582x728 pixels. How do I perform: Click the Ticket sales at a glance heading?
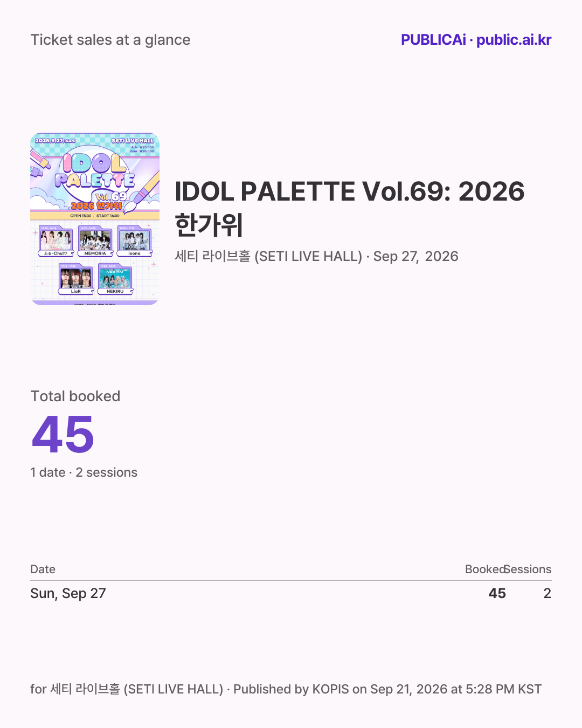[110, 40]
